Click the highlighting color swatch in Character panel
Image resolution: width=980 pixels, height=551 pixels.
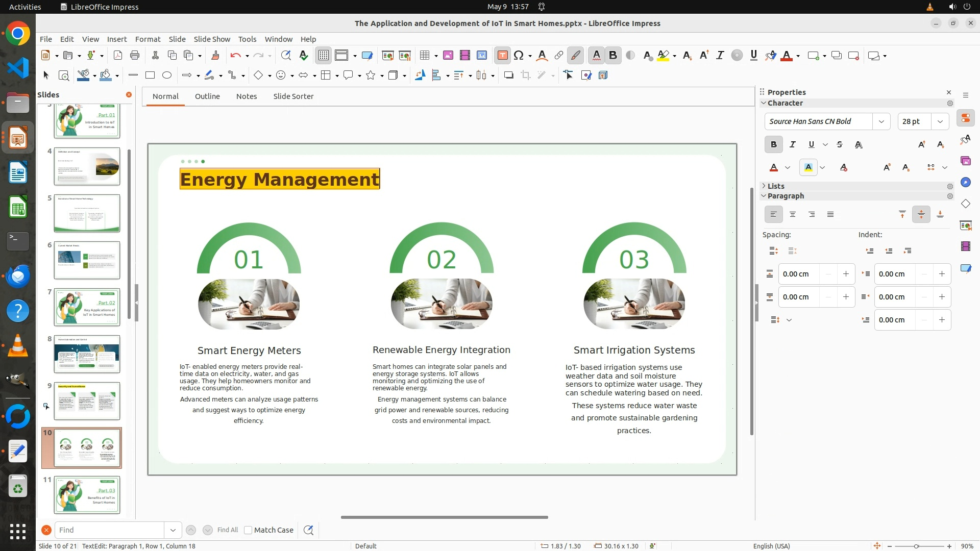coord(808,168)
